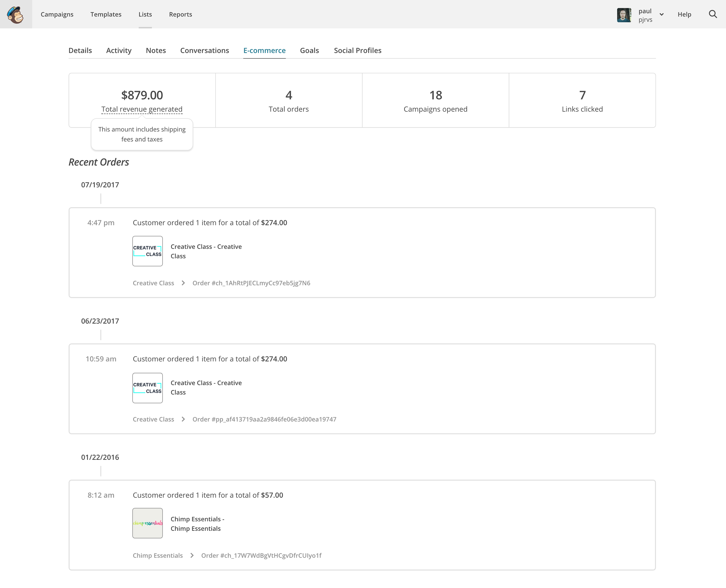
Task: Open the Templates menu item
Action: pyautogui.click(x=106, y=14)
